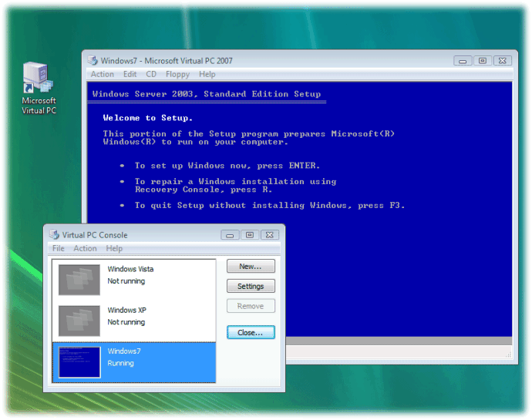Viewport: 532px width, 420px height.
Task: Select the Windows Vista thumbnail
Action: pos(79,280)
